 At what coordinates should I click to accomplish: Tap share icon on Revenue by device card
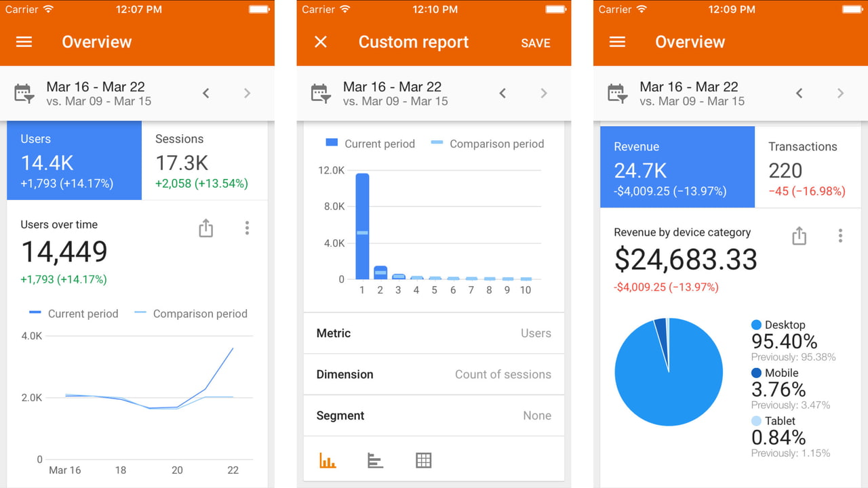[799, 236]
